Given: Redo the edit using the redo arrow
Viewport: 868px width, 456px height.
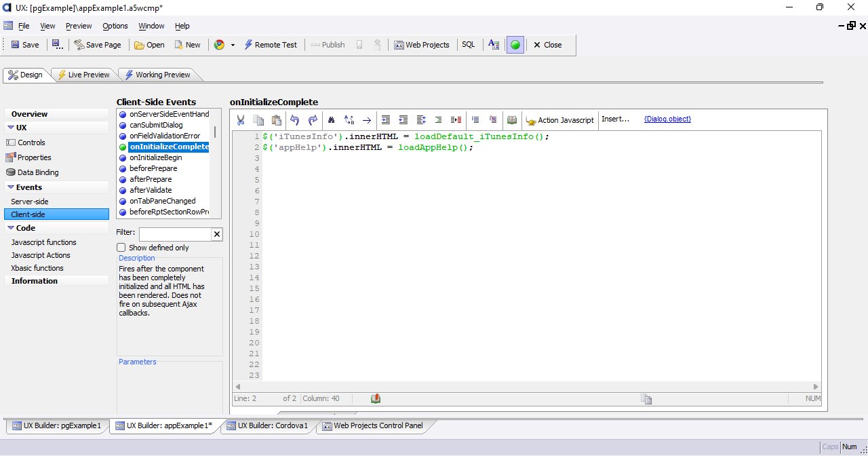Looking at the screenshot, I should [313, 120].
